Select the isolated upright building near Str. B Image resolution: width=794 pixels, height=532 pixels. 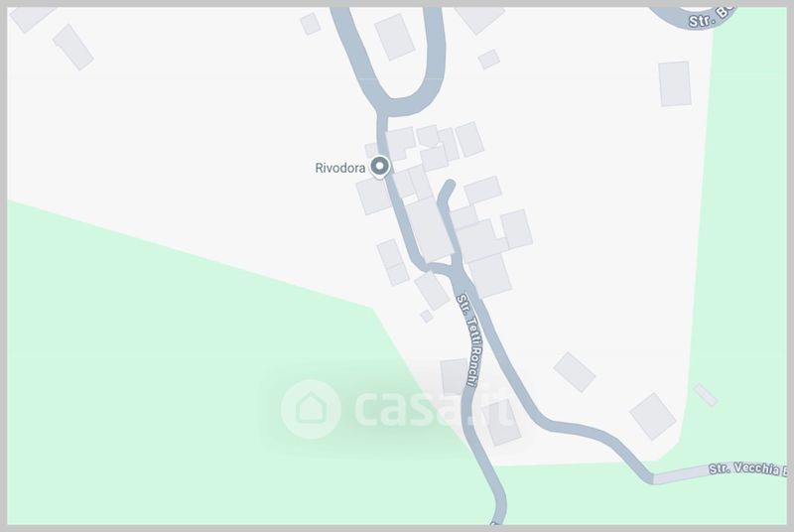(x=675, y=83)
